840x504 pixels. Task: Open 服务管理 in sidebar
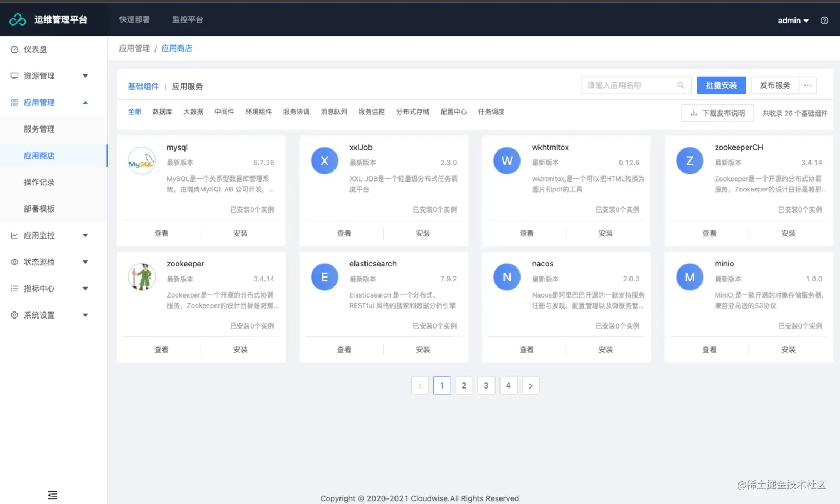point(39,129)
